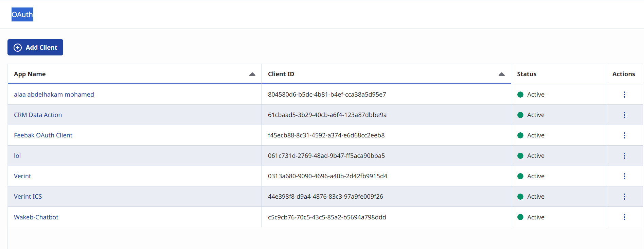Open actions menu for Verint ICS

point(624,197)
